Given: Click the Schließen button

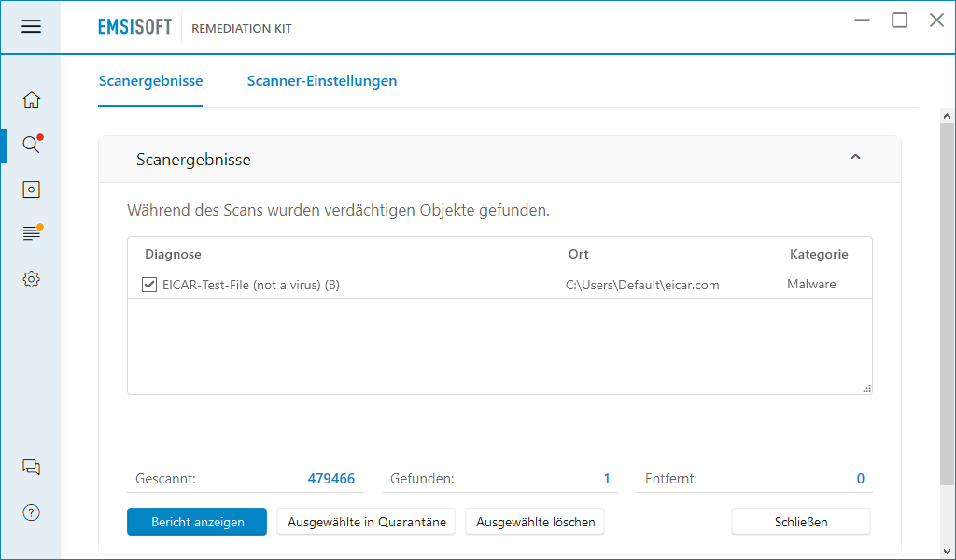Looking at the screenshot, I should (x=801, y=522).
